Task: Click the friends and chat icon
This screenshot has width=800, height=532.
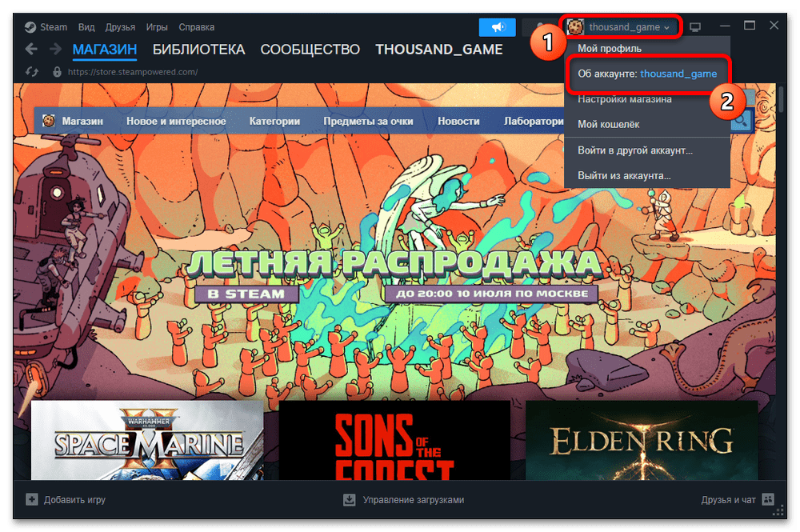Action: click(x=768, y=499)
